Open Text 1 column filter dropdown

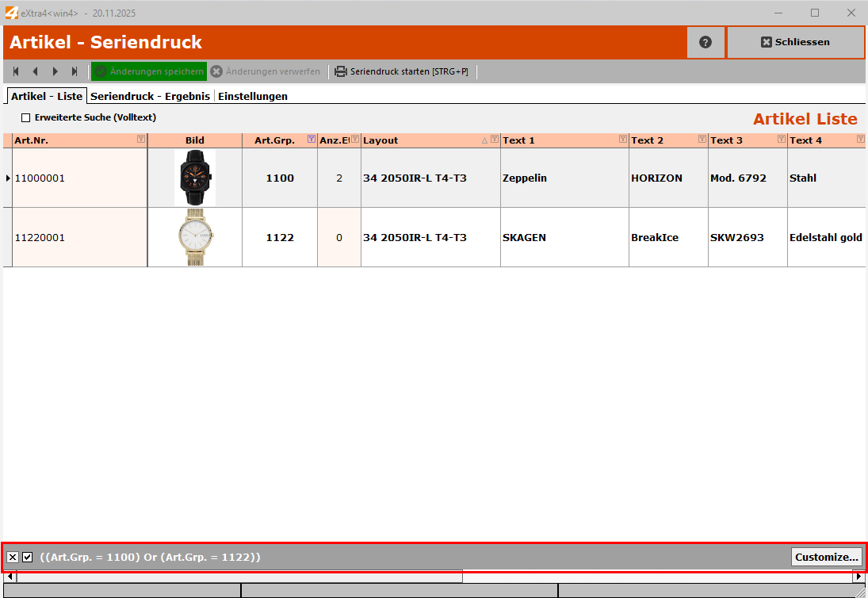tap(622, 140)
